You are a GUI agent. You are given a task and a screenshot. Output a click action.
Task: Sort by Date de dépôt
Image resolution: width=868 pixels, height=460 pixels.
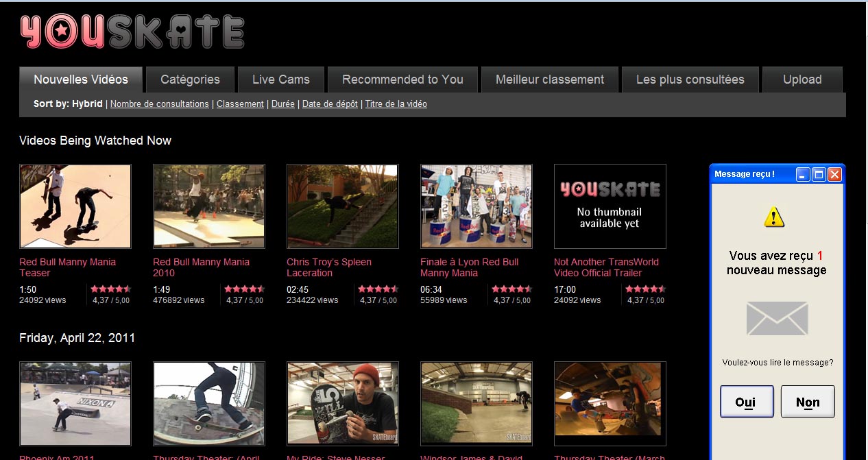pyautogui.click(x=331, y=104)
